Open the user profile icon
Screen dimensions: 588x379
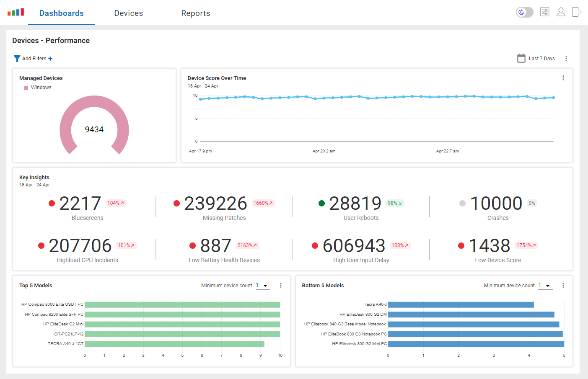561,12
